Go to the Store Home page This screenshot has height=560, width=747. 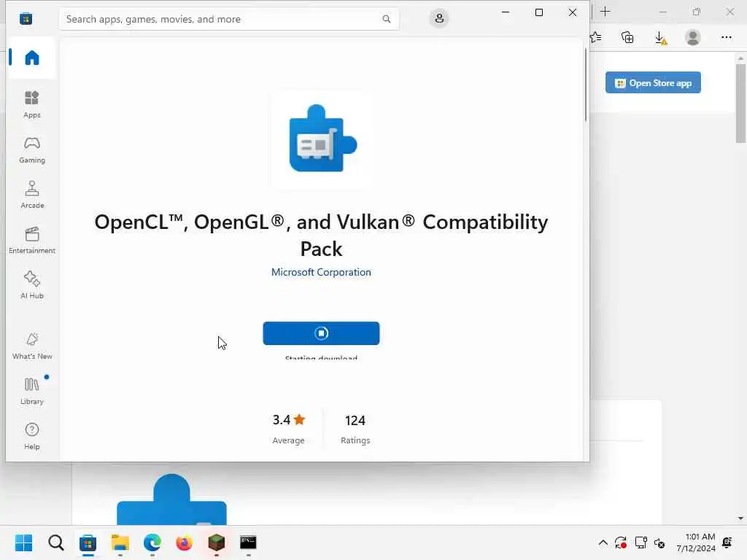tap(32, 58)
